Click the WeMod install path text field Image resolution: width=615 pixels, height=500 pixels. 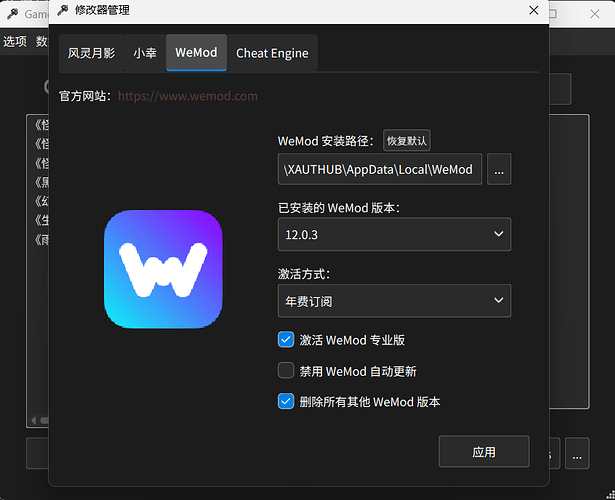pyautogui.click(x=380, y=169)
